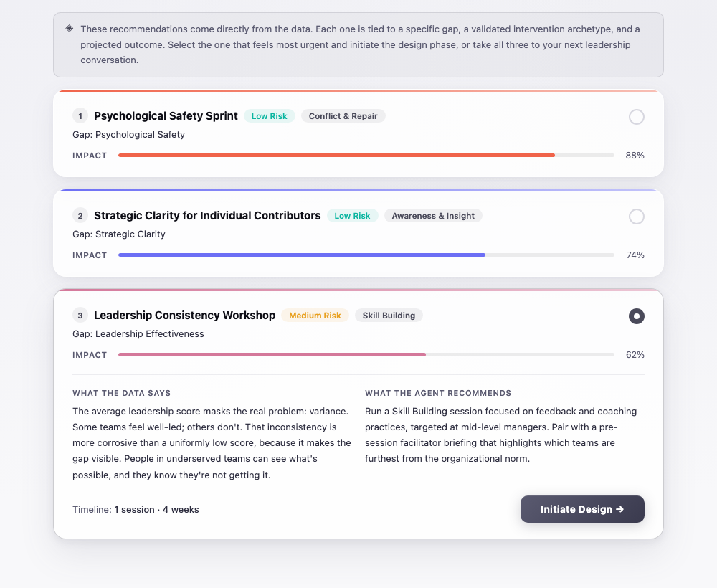The height and width of the screenshot is (588, 717).
Task: Collapse the Leadership Consistency Workshop details
Action: (x=185, y=315)
